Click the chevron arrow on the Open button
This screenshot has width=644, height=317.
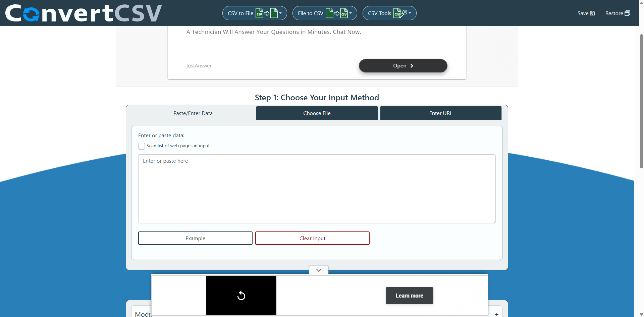click(x=412, y=66)
